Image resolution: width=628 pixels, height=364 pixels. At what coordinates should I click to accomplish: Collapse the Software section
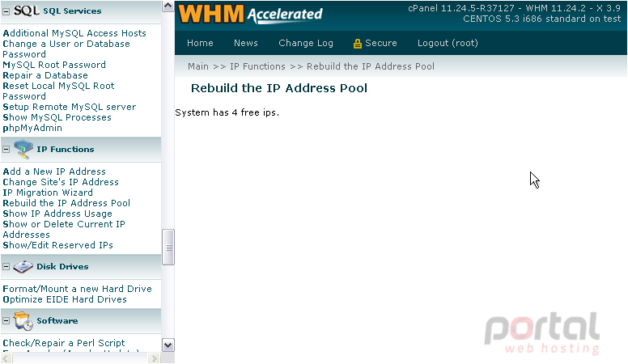click(6, 321)
